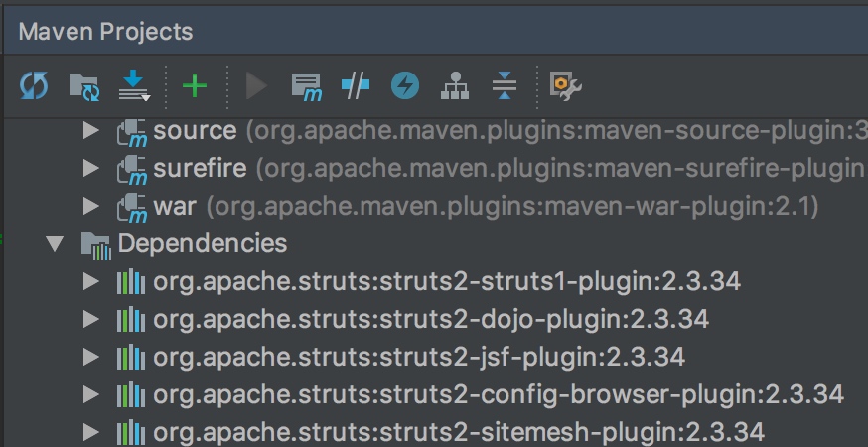Viewport: 868px width, 447px height.
Task: Click the Run Maven Build play icon
Action: pos(256,86)
